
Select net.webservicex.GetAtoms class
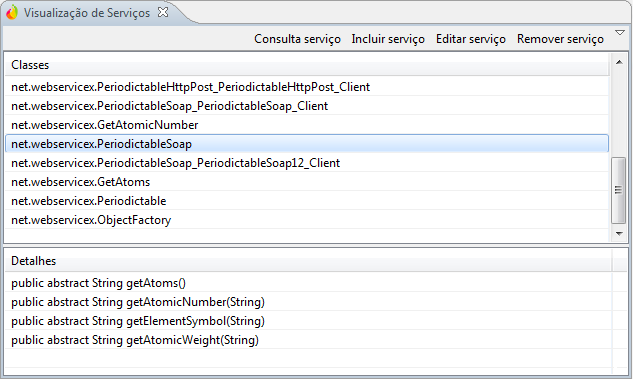pyautogui.click(x=307, y=182)
